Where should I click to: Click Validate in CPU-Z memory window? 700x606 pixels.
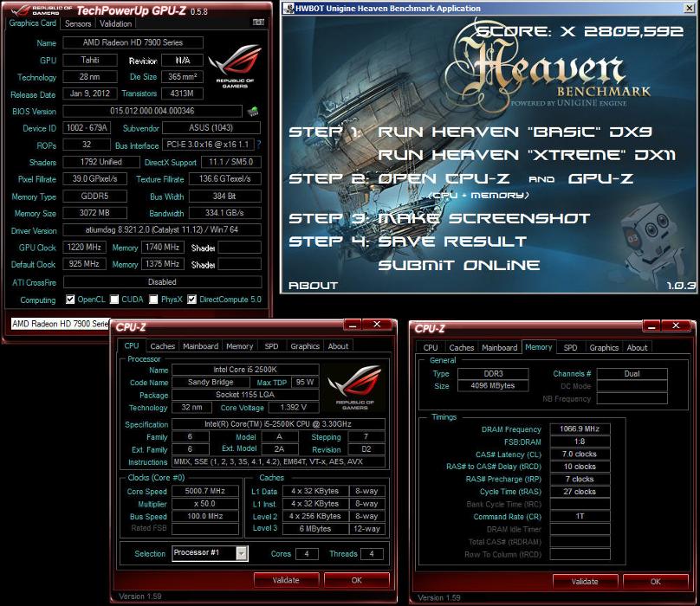tap(585, 582)
